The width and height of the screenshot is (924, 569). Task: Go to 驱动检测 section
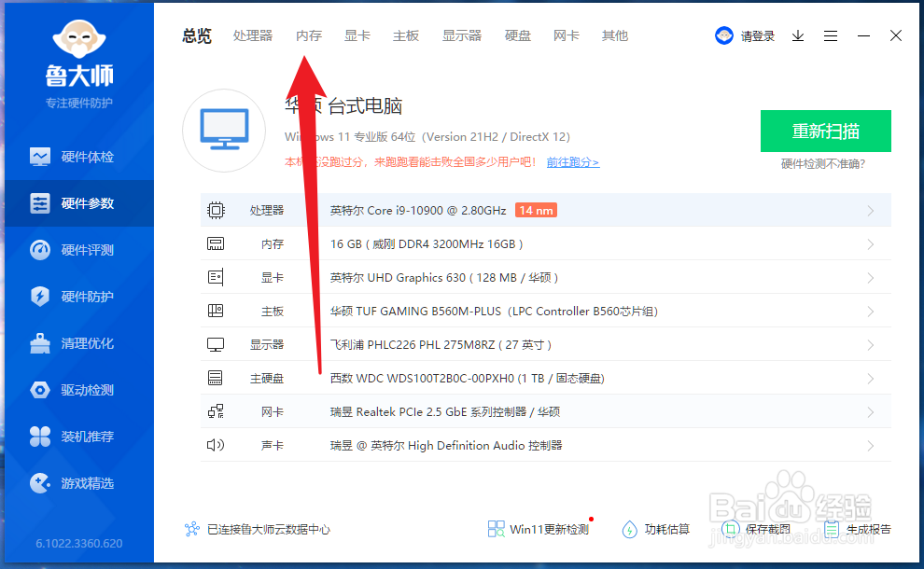79,390
